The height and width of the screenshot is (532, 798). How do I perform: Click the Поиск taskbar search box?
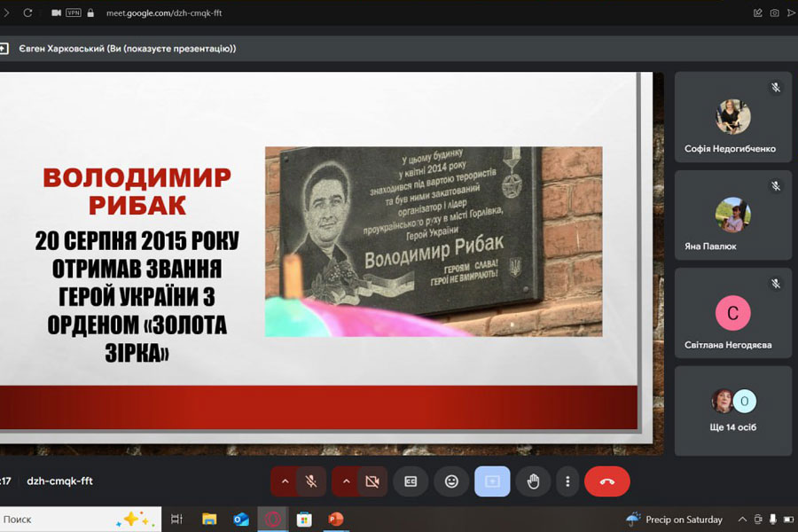(x=81, y=520)
